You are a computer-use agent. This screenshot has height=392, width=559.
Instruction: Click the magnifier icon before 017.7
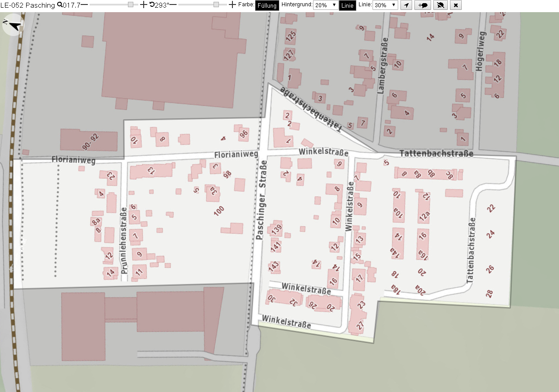(60, 5)
